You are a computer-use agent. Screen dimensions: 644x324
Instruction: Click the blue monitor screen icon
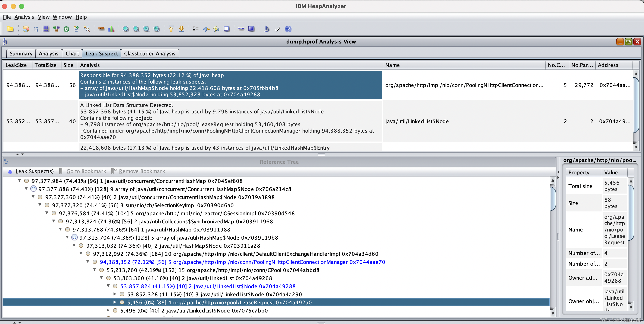[x=251, y=29]
